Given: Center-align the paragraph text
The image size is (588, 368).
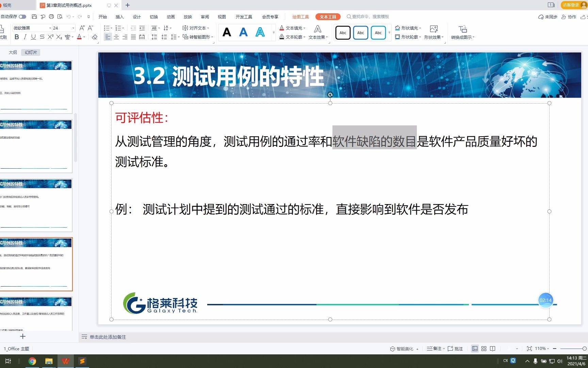Looking at the screenshot, I should point(116,37).
